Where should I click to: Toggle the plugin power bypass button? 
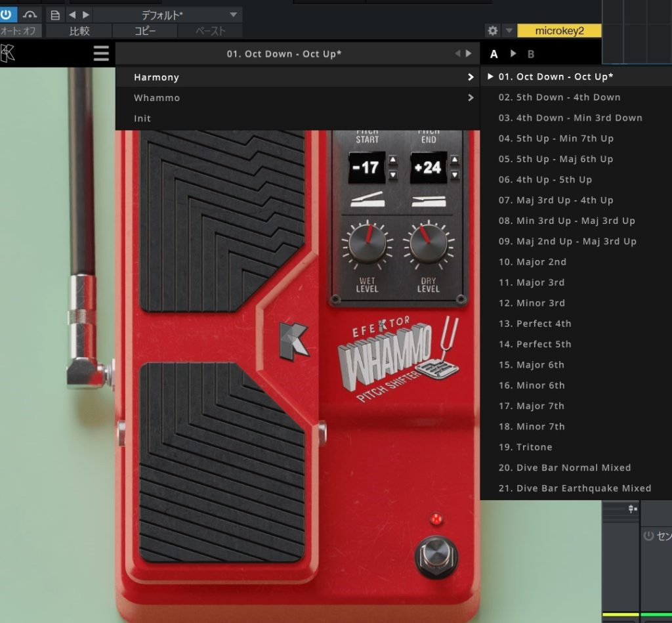coord(8,14)
